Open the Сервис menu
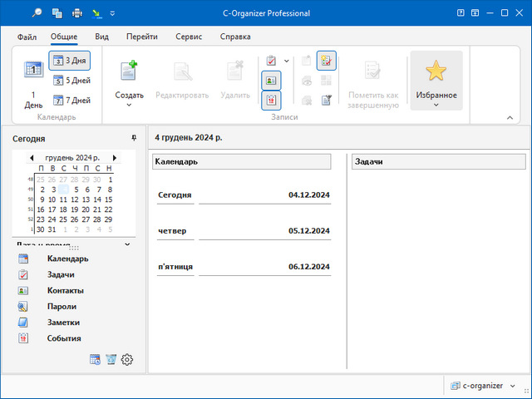This screenshot has height=399, width=532. coord(189,37)
